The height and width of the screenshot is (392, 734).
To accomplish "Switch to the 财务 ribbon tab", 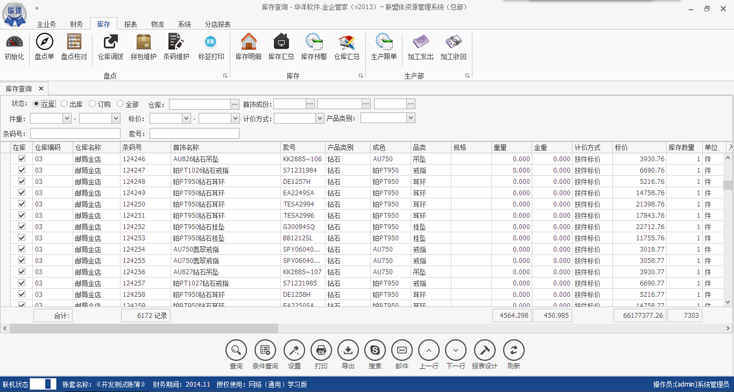I will pyautogui.click(x=76, y=24).
